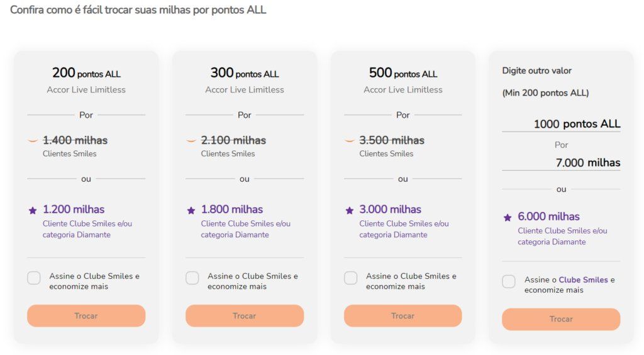The height and width of the screenshot is (355, 644).
Task: Click Trocar button in Digite outro valor card
Action: point(561,319)
